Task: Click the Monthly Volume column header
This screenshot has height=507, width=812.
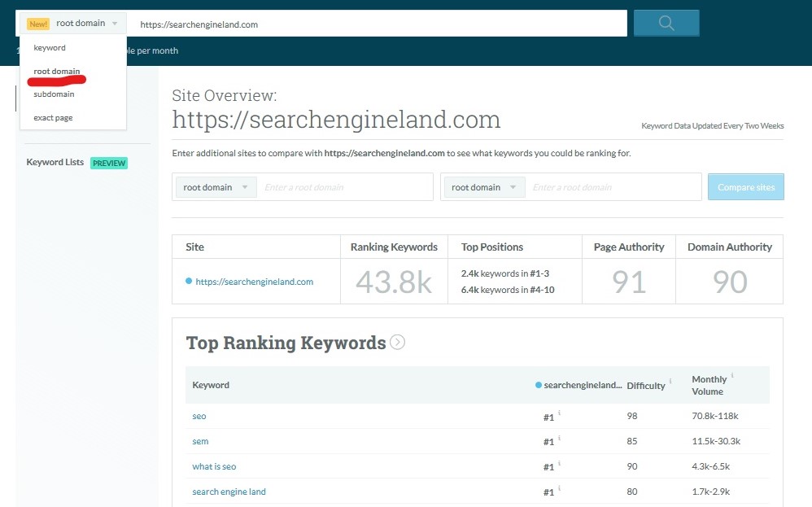Action: (709, 385)
